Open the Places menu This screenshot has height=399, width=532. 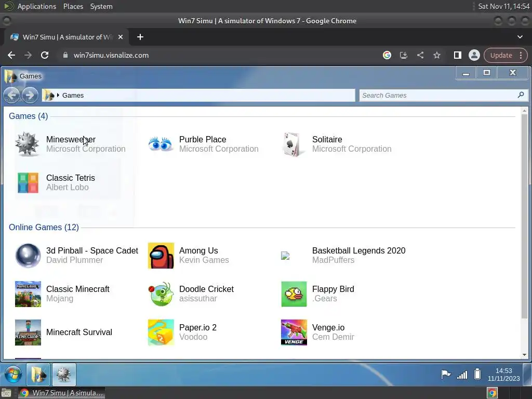pos(73,6)
